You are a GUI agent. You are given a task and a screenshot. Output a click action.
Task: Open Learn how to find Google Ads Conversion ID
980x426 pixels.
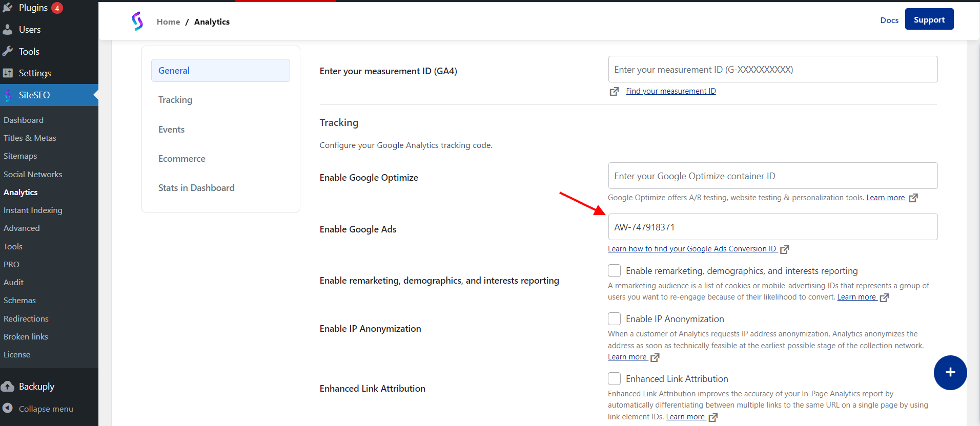tap(692, 249)
